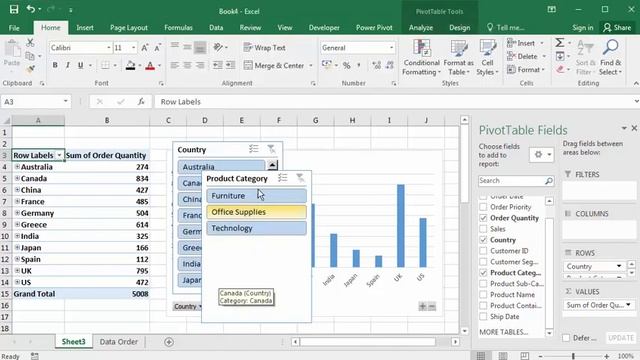Screen dimensions: 640x360
Task: Open the font name dropdown
Action: pyautogui.click(x=109, y=48)
